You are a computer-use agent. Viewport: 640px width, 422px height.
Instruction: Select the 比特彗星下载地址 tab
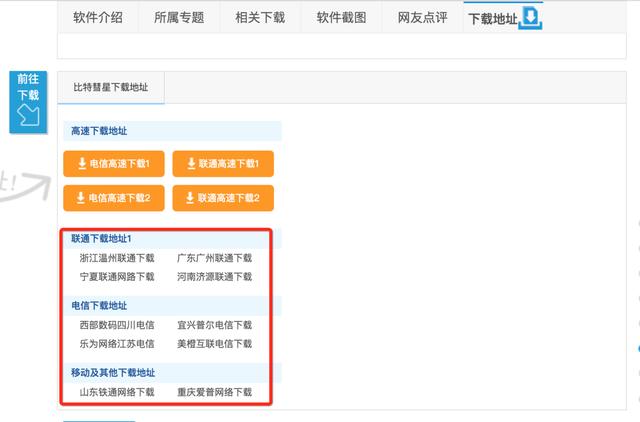111,87
